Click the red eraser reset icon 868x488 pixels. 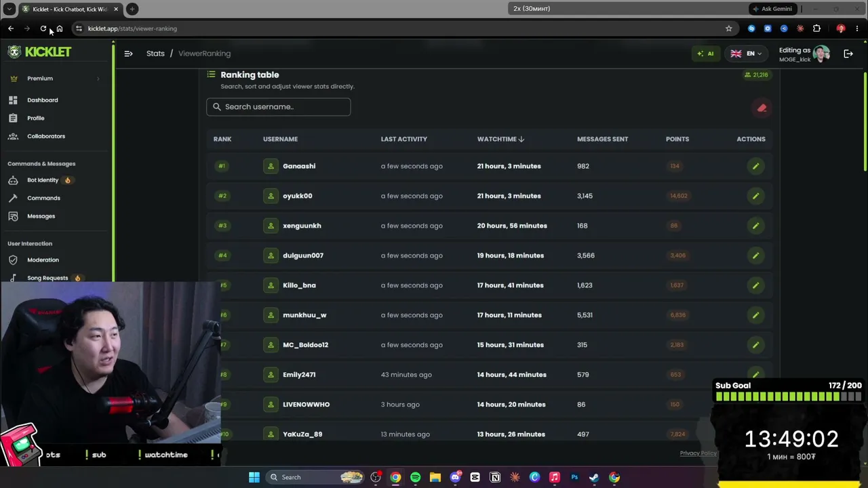pyautogui.click(x=762, y=108)
